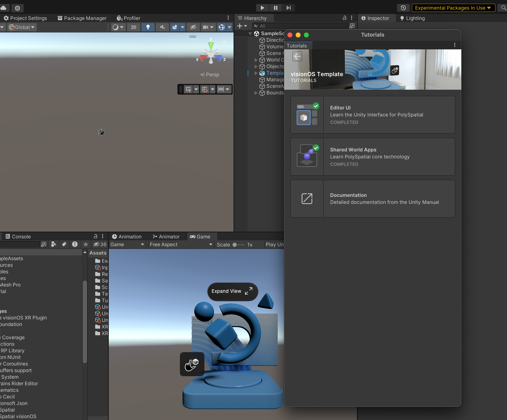Toggle grid snapping icon in overlay toolbar
507x420 pixels.
tap(188, 89)
